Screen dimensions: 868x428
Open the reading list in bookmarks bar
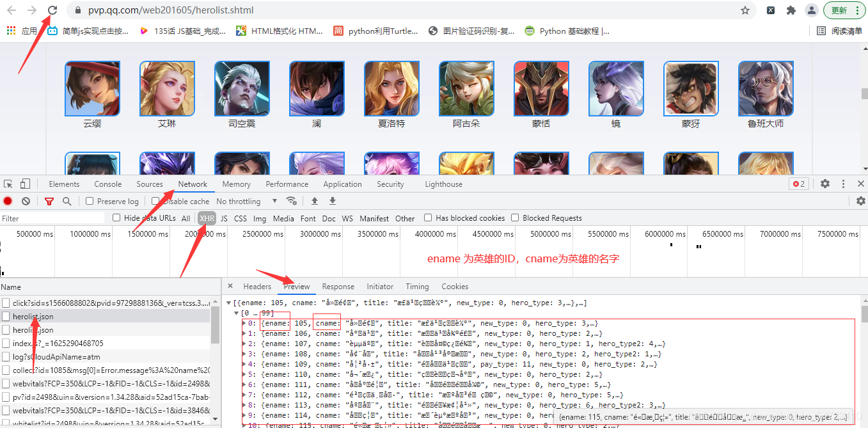tap(839, 31)
